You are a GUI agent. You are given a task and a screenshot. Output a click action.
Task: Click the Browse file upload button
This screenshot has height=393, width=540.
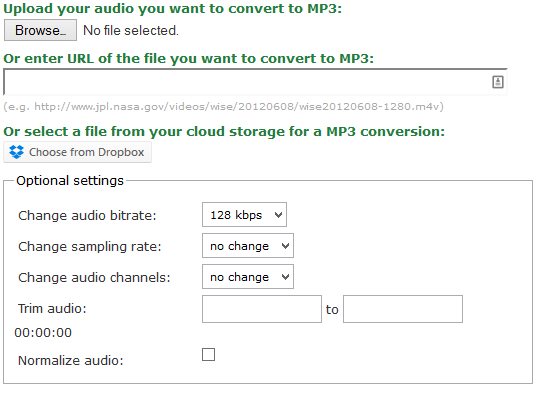(40, 30)
